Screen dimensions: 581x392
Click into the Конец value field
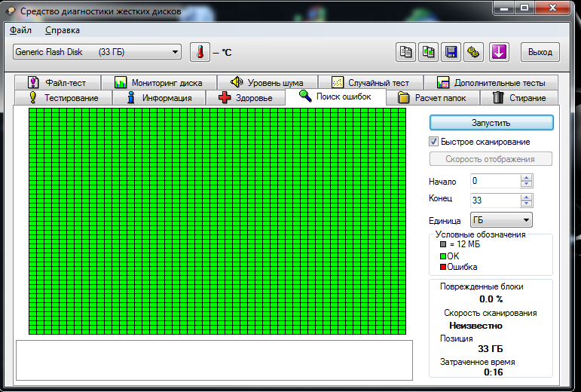495,201
